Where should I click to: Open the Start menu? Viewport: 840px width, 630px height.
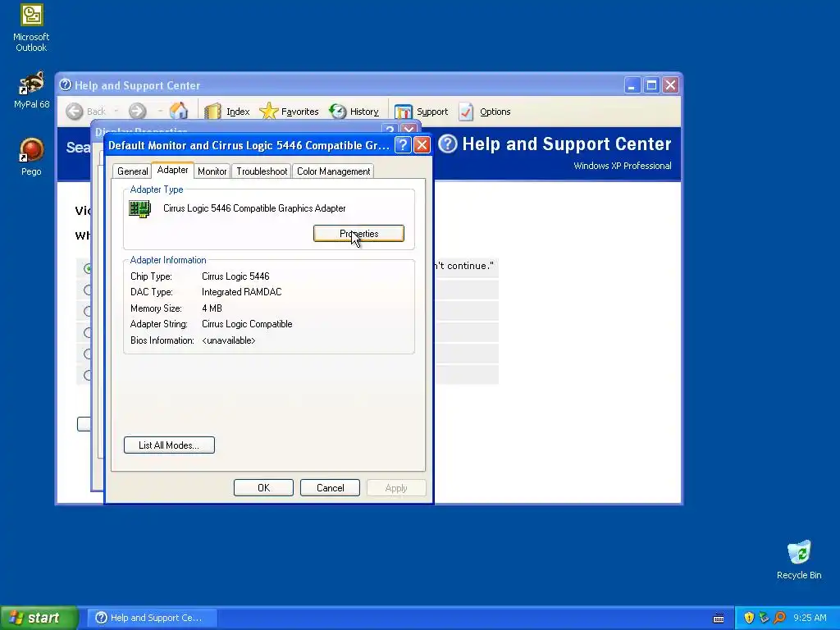point(39,618)
